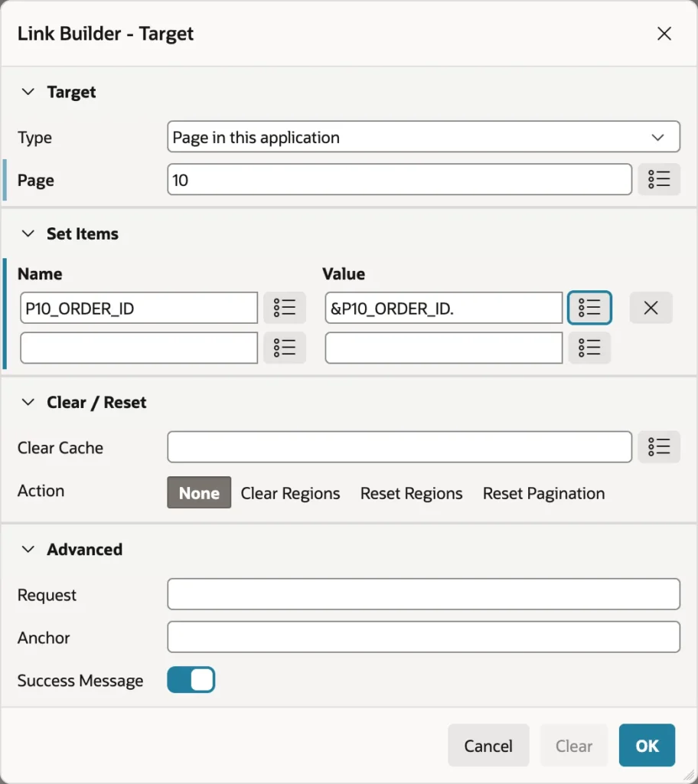Image resolution: width=698 pixels, height=784 pixels.
Task: Remove the P10_ORDER_ID set item row
Action: pyautogui.click(x=651, y=308)
